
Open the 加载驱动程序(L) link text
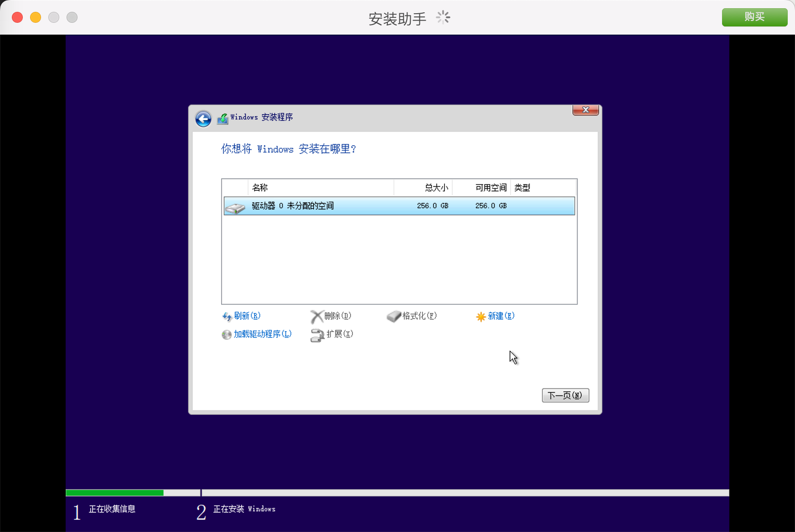tap(263, 334)
